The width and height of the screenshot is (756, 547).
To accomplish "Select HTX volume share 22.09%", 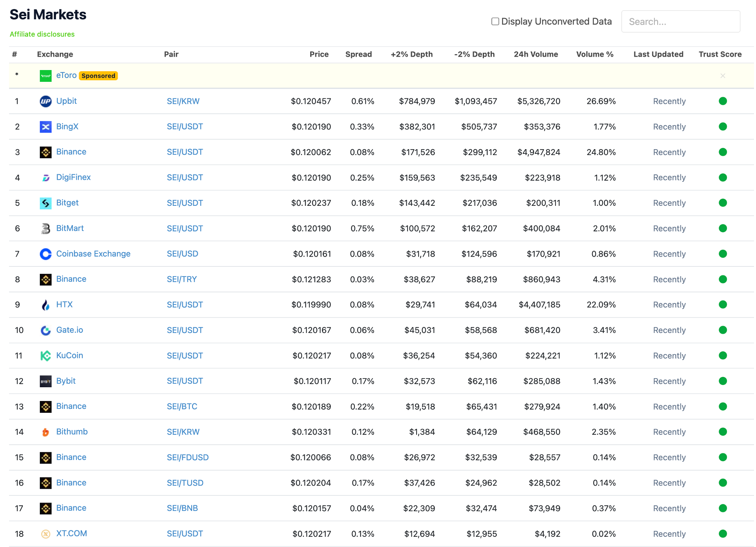I will pyautogui.click(x=601, y=305).
